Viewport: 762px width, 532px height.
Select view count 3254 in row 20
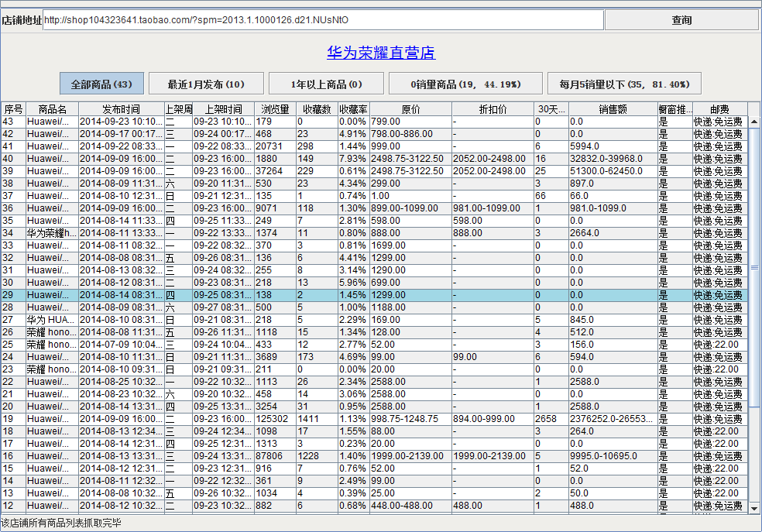275,407
